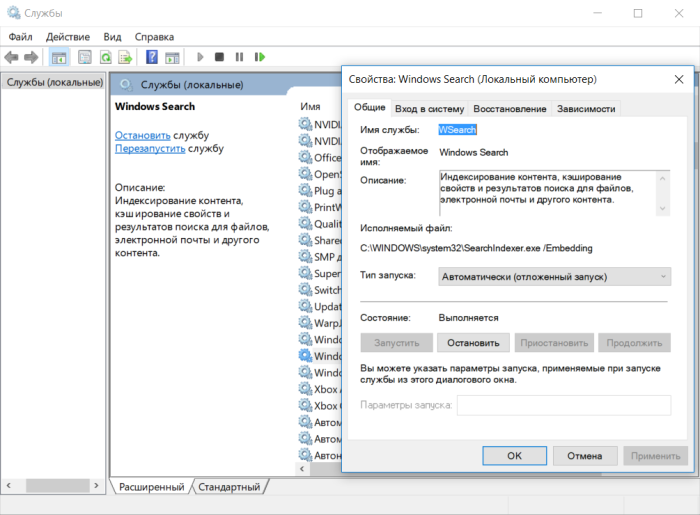Open the Вид menu
Image resolution: width=700 pixels, height=515 pixels.
(112, 37)
